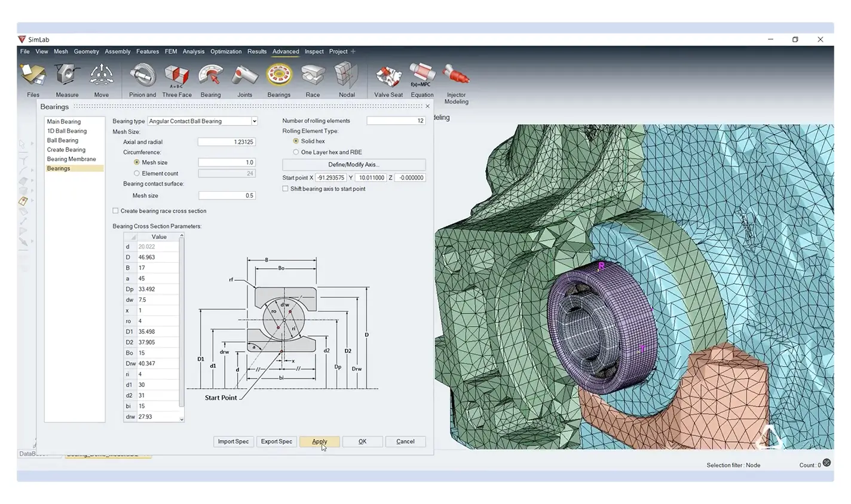Screen dimensions: 851x504
Task: Select One Layer hex and RBE option
Action: 296,152
